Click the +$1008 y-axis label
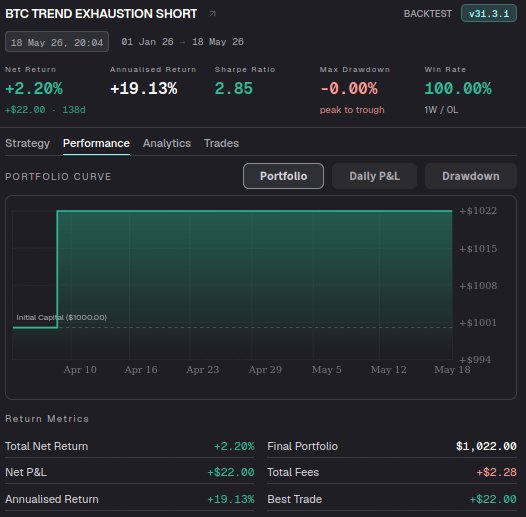The height and width of the screenshot is (517, 526). coord(478,286)
